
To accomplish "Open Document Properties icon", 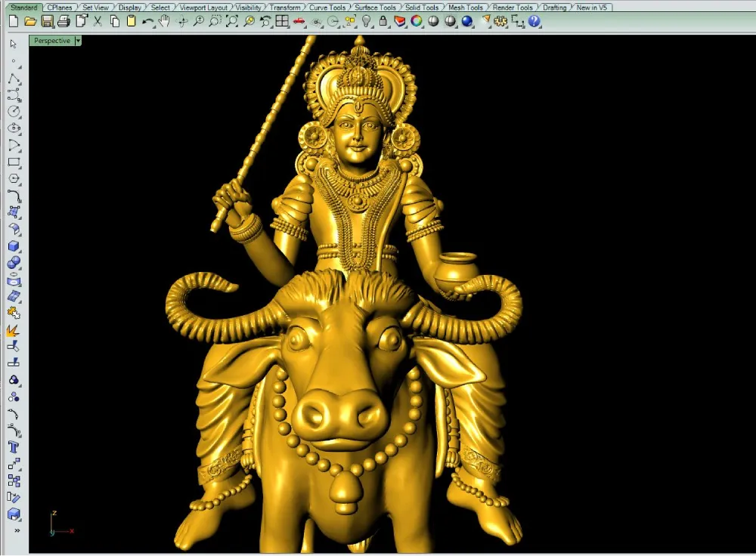I will pyautogui.click(x=82, y=20).
